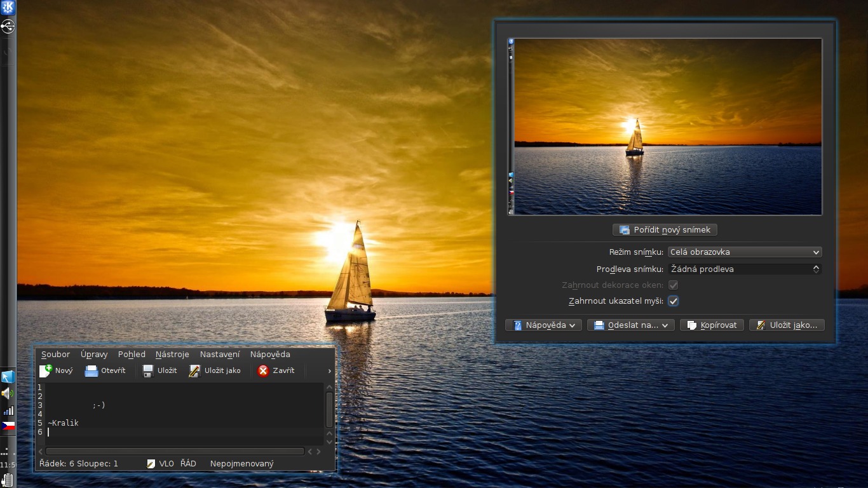Toggle Zahrnout ukazatel myši checkbox
The width and height of the screenshot is (868, 488).
[674, 301]
